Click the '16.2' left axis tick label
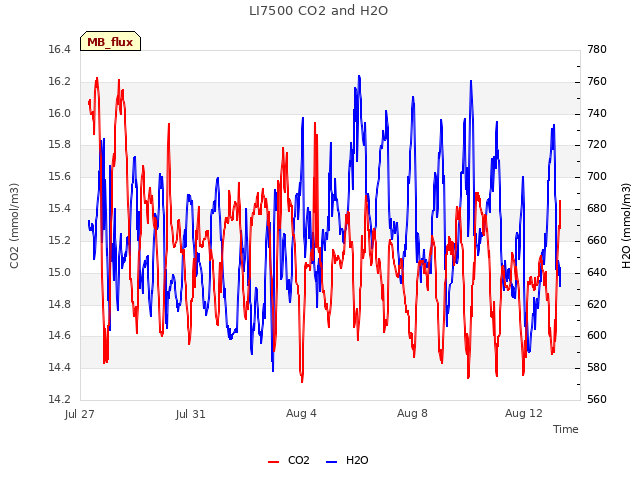The height and width of the screenshot is (480, 640). 59,81
